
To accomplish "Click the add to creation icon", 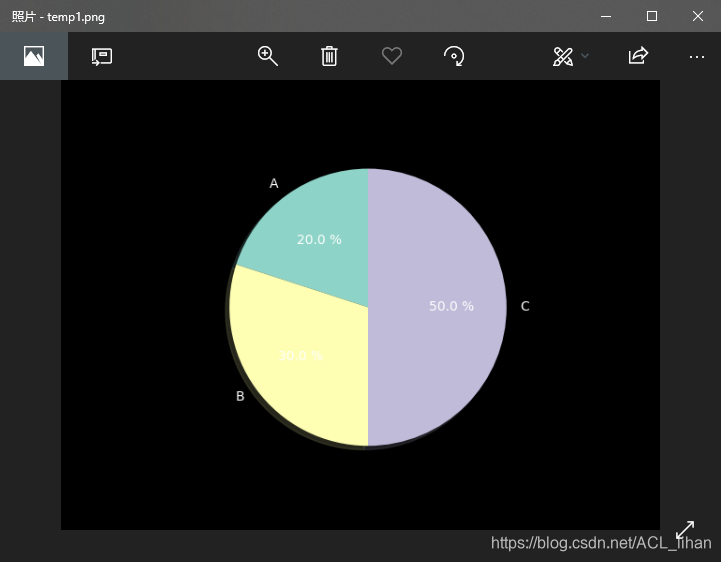I will (102, 57).
